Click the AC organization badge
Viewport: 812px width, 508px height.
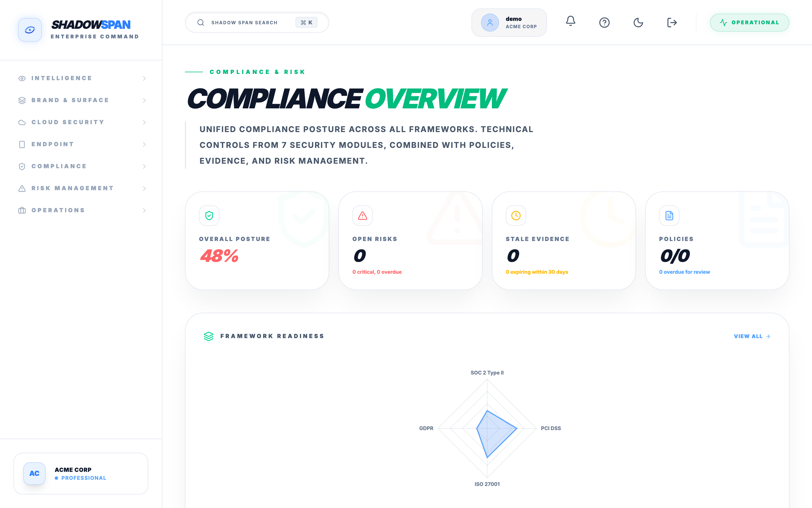34,473
